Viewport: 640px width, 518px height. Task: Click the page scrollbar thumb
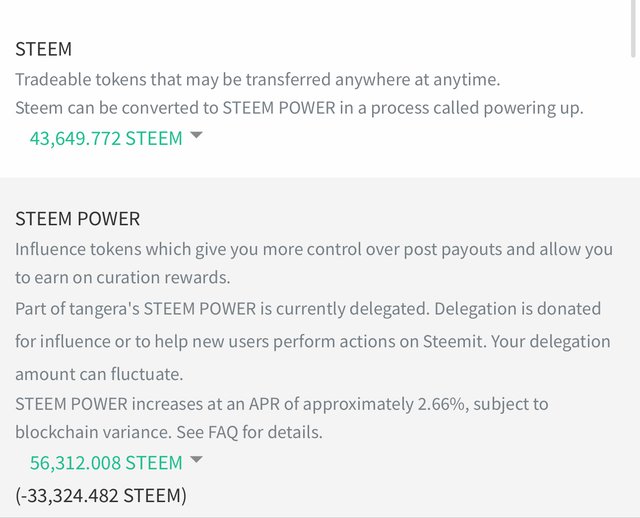click(634, 29)
